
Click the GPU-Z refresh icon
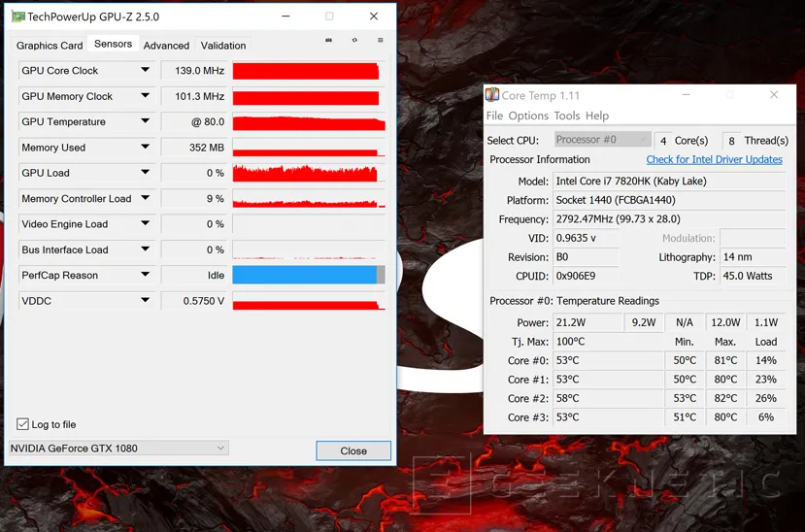coord(354,40)
